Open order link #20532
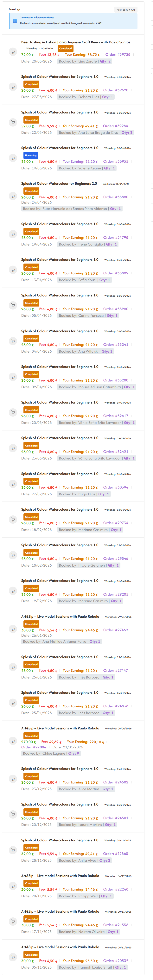 (116, 961)
